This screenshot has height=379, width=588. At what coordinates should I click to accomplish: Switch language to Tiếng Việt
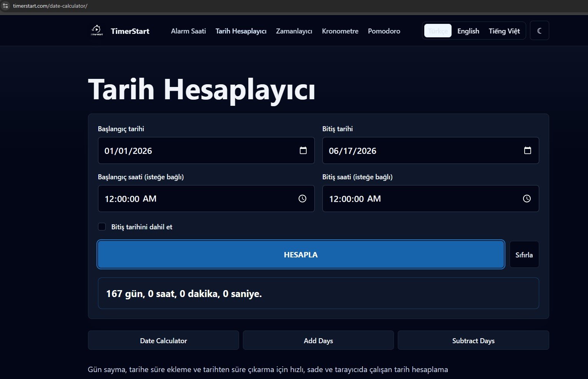click(504, 31)
